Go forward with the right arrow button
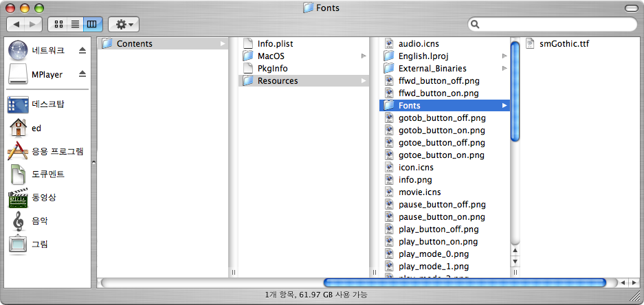This screenshot has width=644, height=305. pyautogui.click(x=33, y=25)
